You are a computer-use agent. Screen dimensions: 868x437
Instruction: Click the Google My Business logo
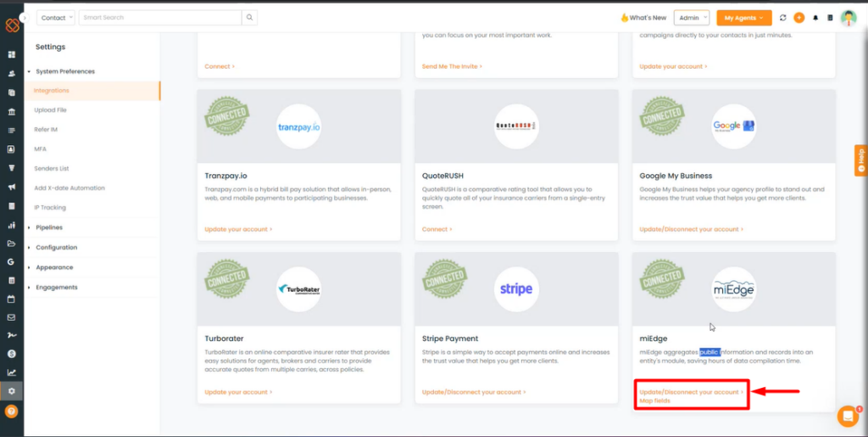[x=733, y=126]
